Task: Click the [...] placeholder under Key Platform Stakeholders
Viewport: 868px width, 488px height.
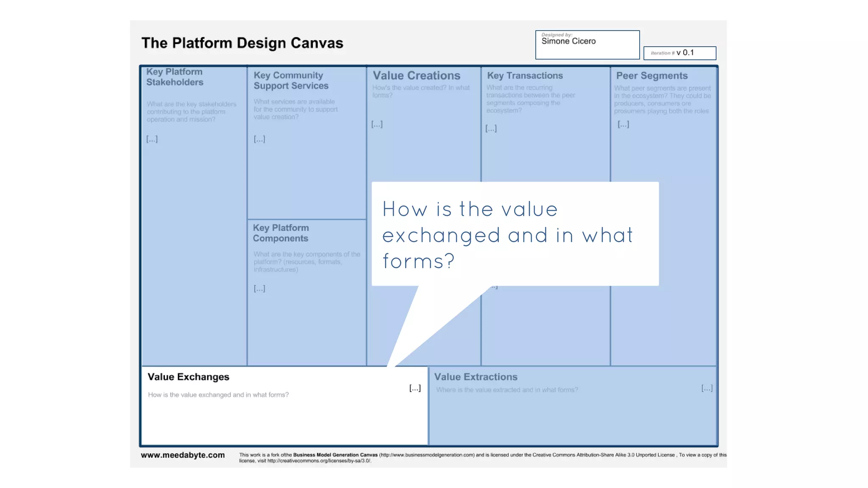Action: click(152, 139)
